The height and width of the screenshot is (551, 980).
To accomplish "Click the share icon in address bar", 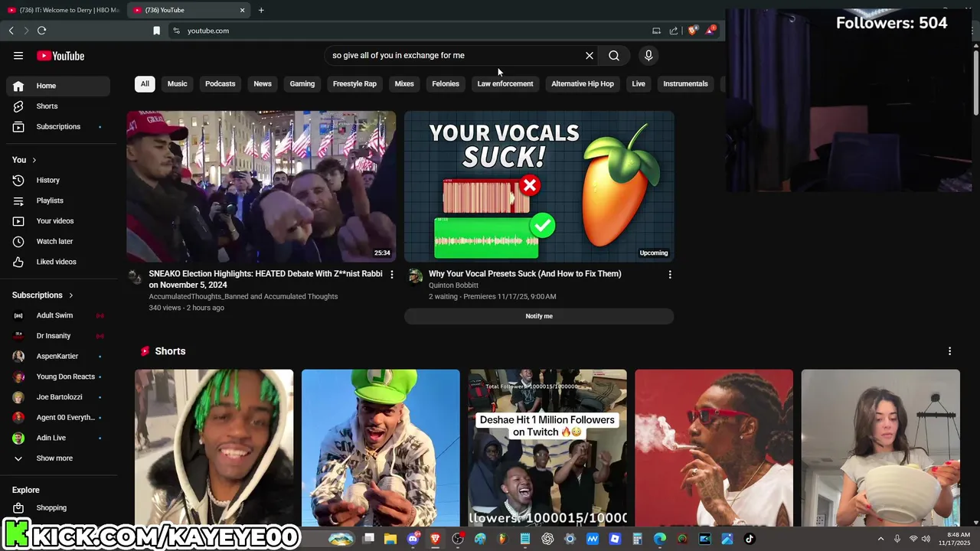I will (674, 31).
